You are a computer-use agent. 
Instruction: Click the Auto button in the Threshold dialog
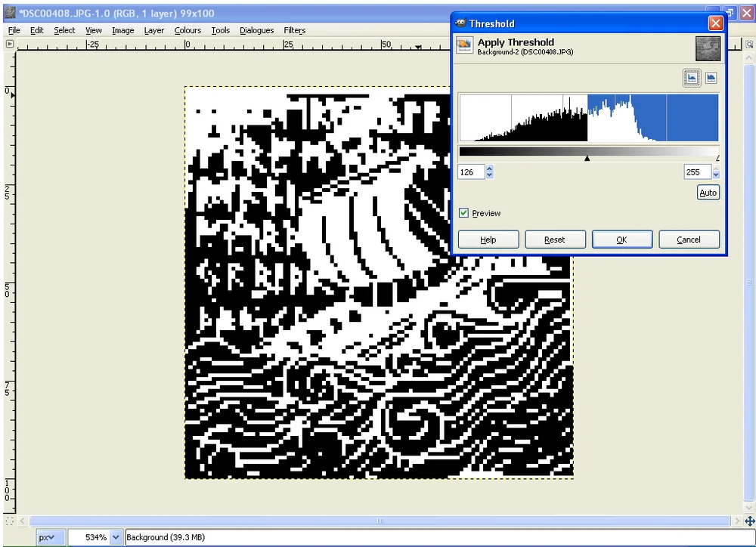[708, 193]
